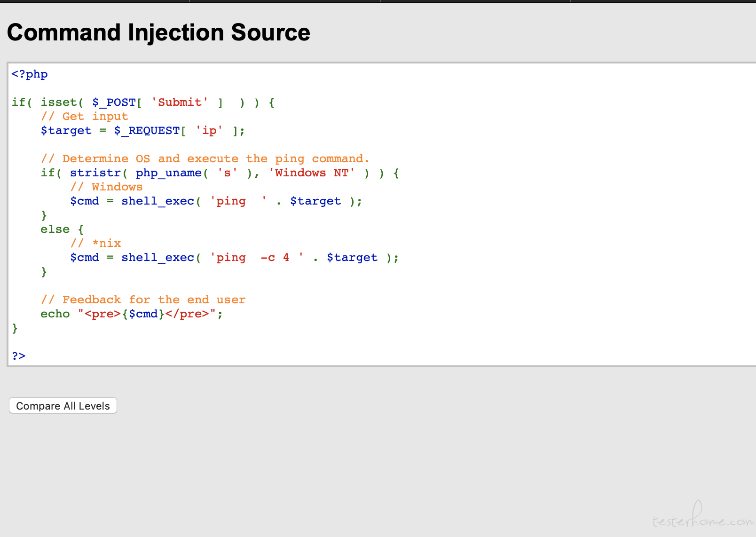Click the else keyword
Image resolution: width=756 pixels, height=537 pixels.
55,229
